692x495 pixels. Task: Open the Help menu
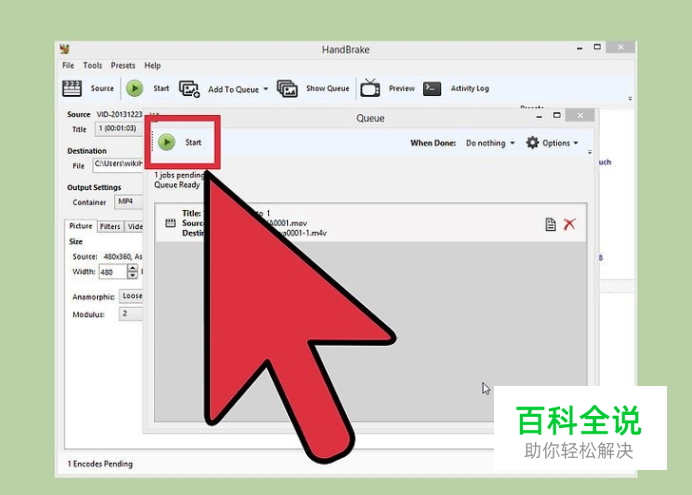click(x=152, y=65)
